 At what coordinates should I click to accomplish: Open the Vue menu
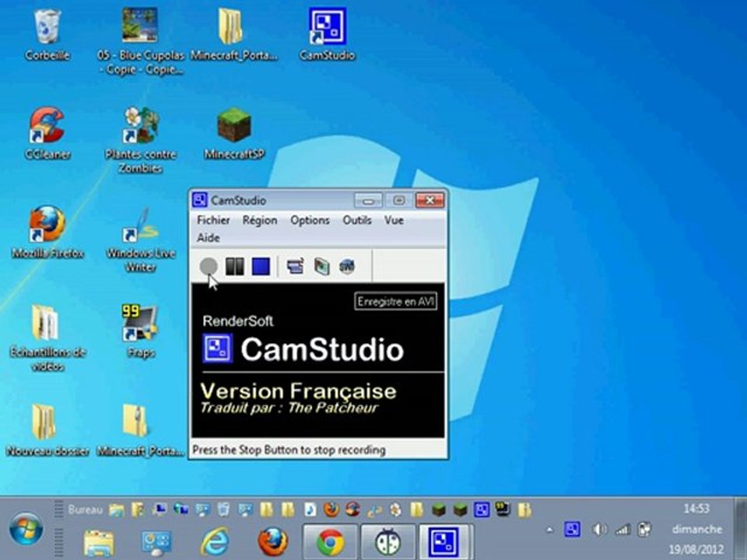(394, 220)
